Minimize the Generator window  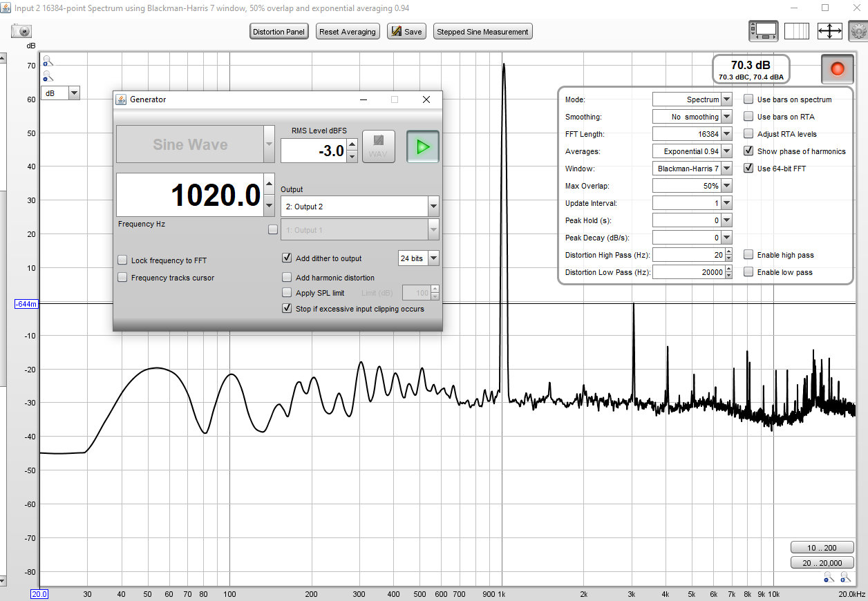coord(364,99)
